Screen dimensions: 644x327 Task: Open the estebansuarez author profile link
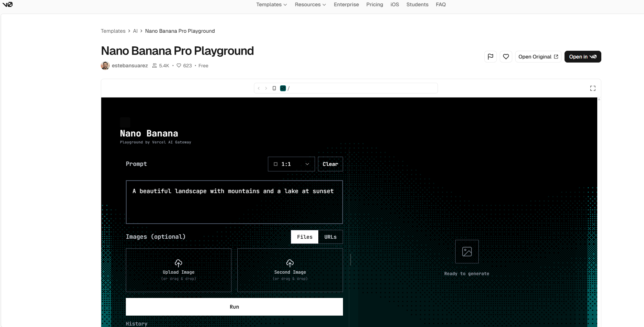(130, 65)
